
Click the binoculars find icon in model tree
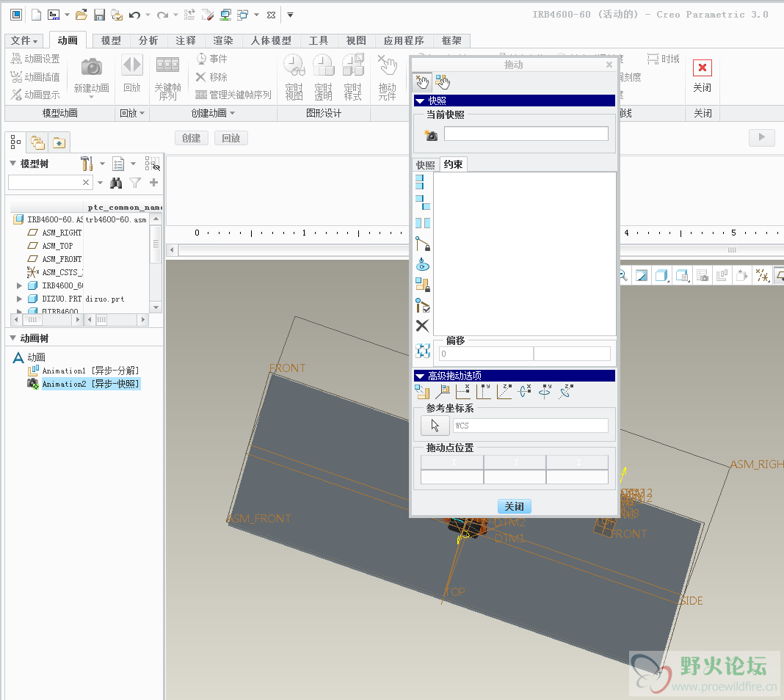click(x=116, y=183)
